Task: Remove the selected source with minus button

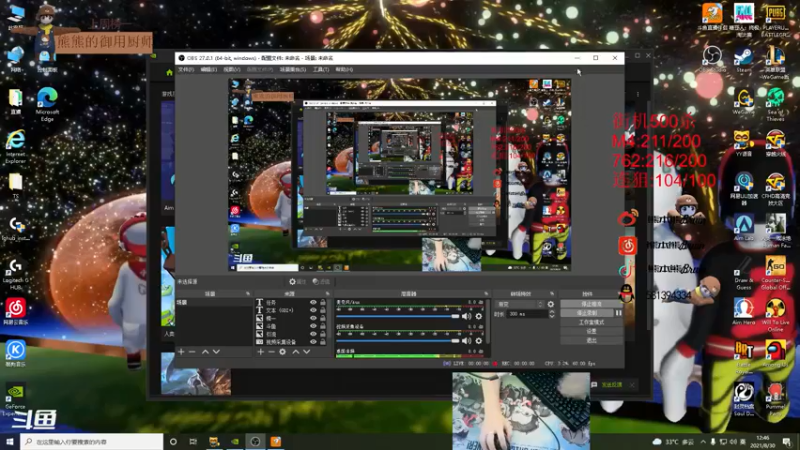Action: click(271, 352)
